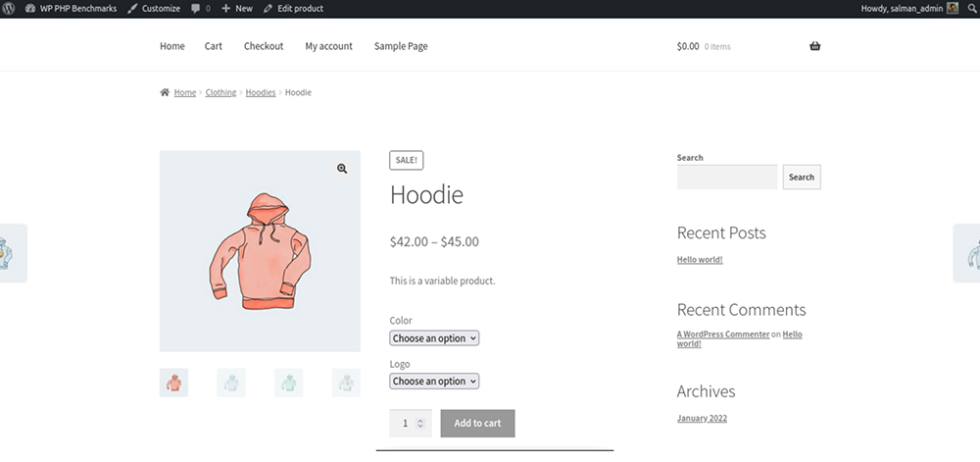
Task: Click Edit product in the admin bar
Action: (293, 9)
